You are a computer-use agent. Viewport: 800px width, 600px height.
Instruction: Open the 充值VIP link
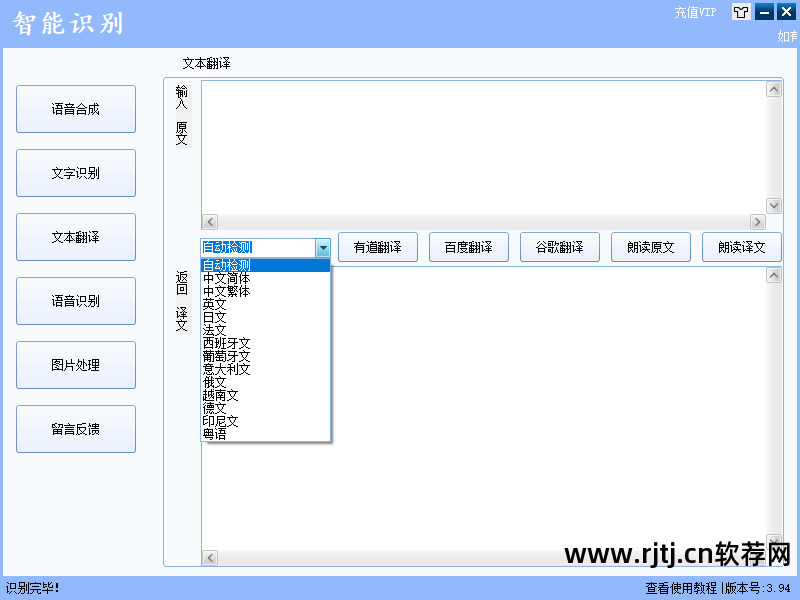click(695, 12)
